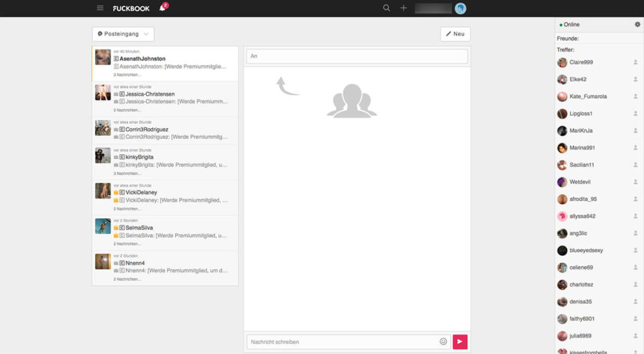644x354 pixels.
Task: Click the plus icon in top bar
Action: click(x=404, y=8)
